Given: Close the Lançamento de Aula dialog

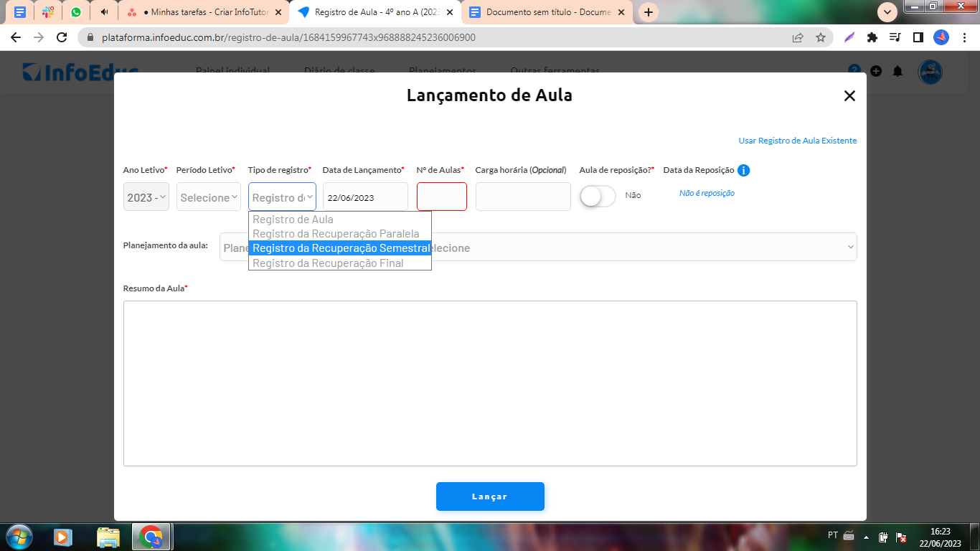Looking at the screenshot, I should point(849,95).
